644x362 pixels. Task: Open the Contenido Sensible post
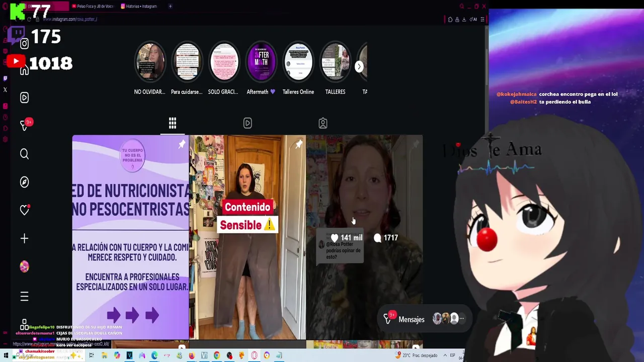248,237
